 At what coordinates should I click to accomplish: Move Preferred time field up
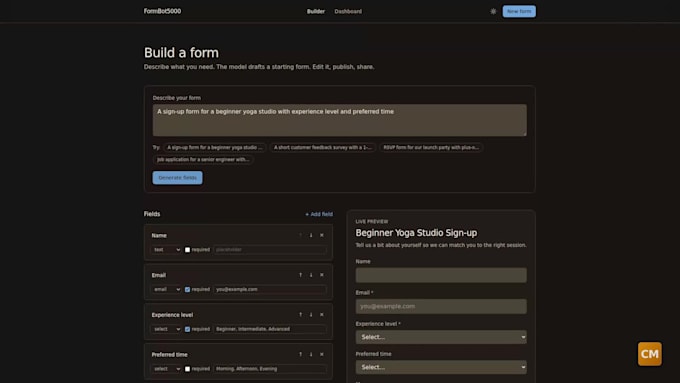tap(300, 354)
